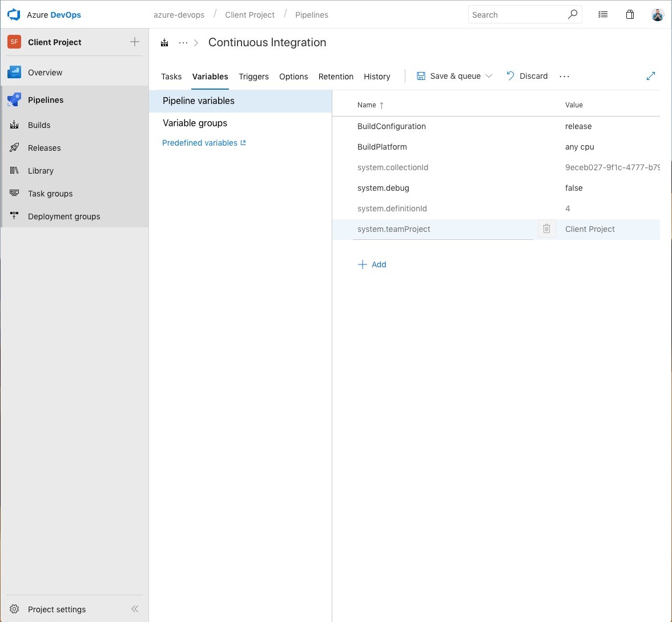Click the Azure DevOps logo icon
The height and width of the screenshot is (622, 672).
tap(14, 15)
